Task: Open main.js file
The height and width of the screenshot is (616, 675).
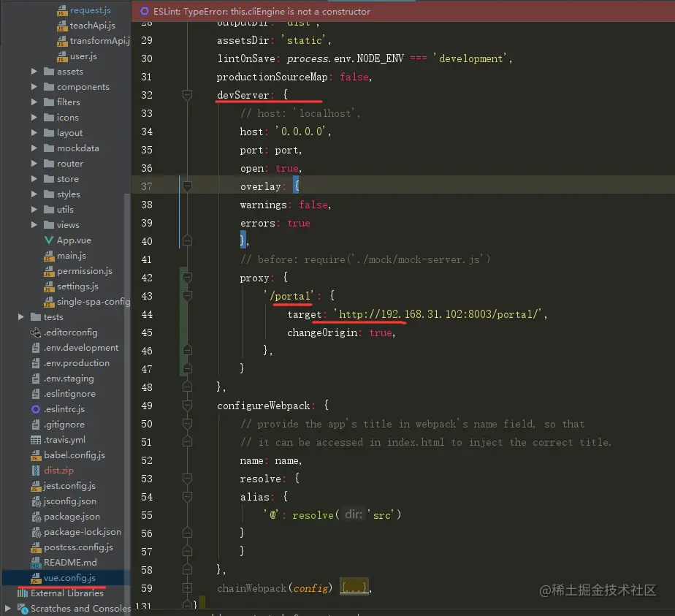Action: pyautogui.click(x=71, y=256)
